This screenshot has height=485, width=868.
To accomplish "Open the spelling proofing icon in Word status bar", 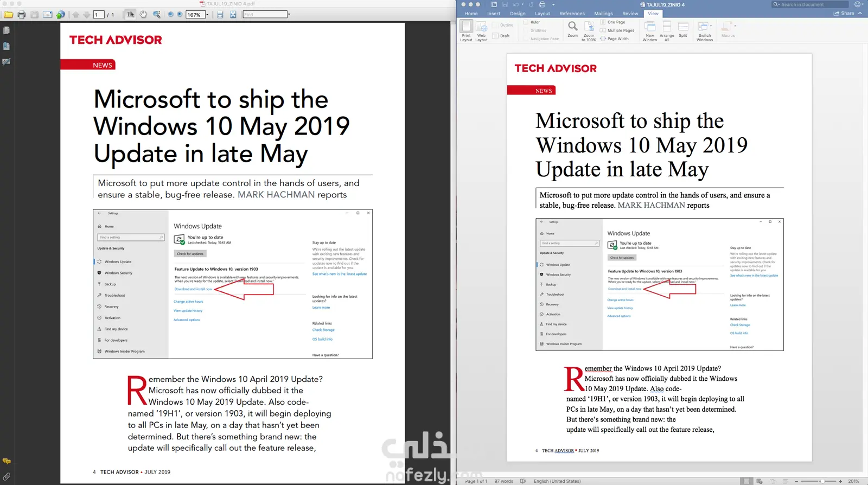I will pyautogui.click(x=523, y=481).
